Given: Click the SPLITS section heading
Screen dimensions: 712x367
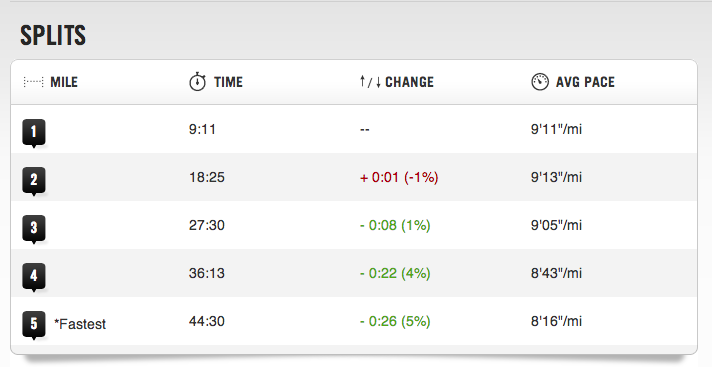Looking at the screenshot, I should point(53,35).
